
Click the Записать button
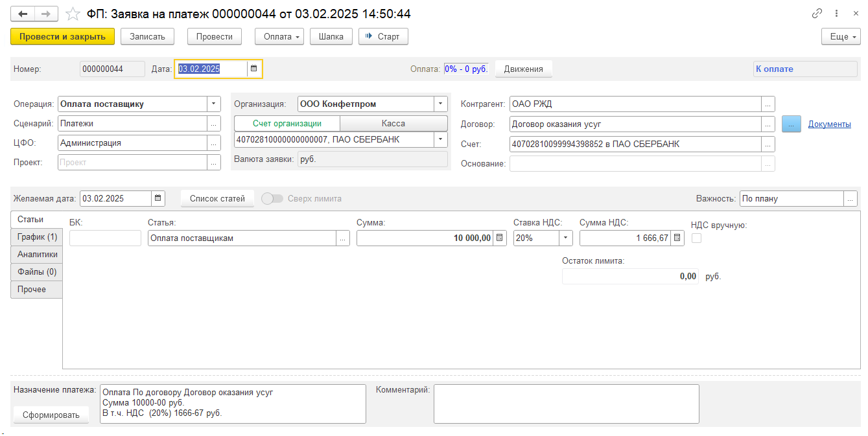[147, 36]
